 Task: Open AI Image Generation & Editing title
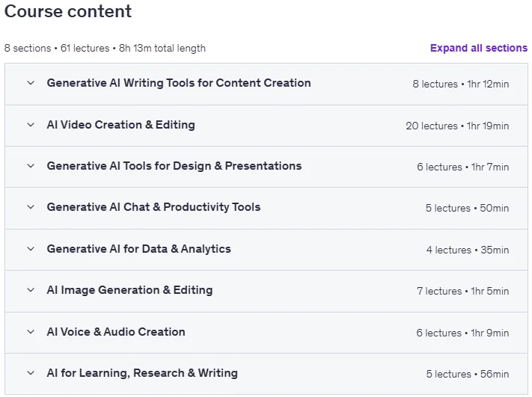pyautogui.click(x=129, y=290)
